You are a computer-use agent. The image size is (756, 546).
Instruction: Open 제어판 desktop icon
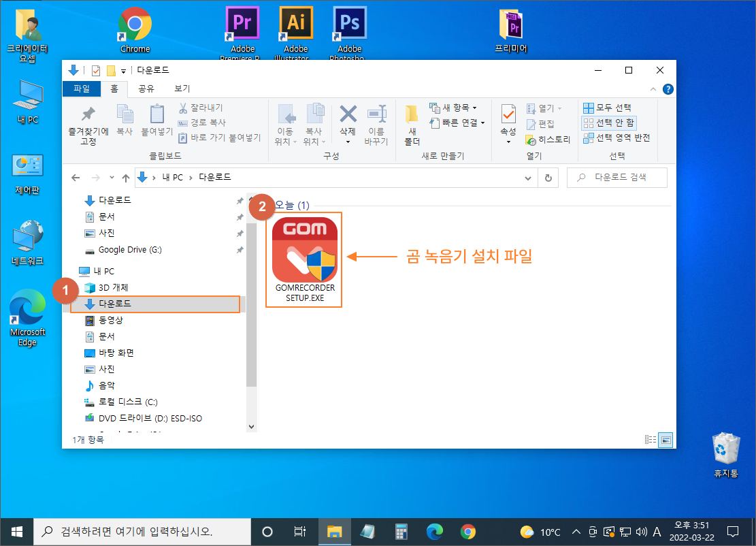pos(27,174)
